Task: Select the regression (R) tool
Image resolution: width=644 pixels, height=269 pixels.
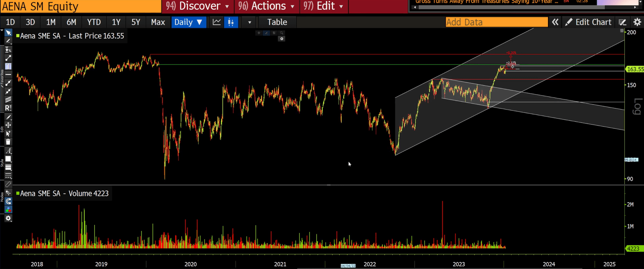Action: pyautogui.click(x=8, y=108)
